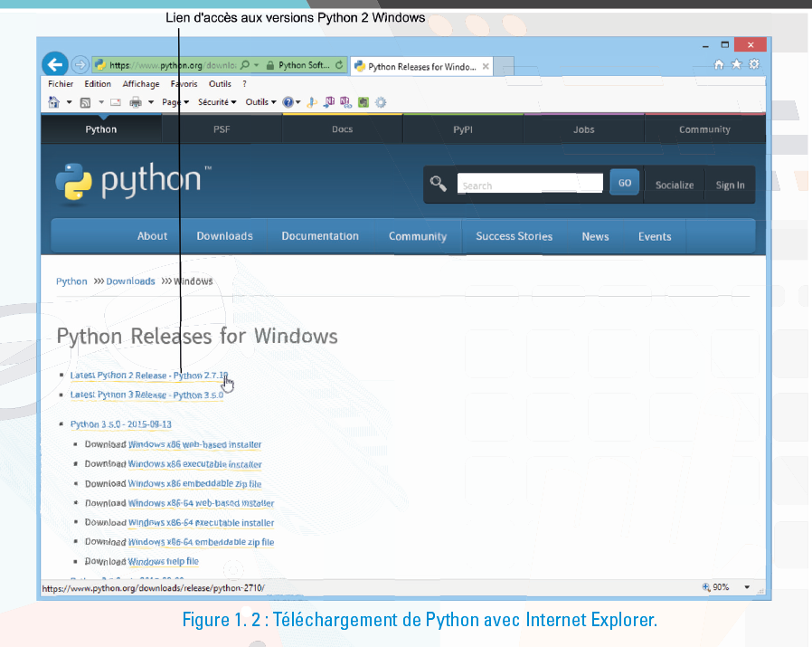Expand the Help icon dropdown arrow
The image size is (812, 647).
297,102
